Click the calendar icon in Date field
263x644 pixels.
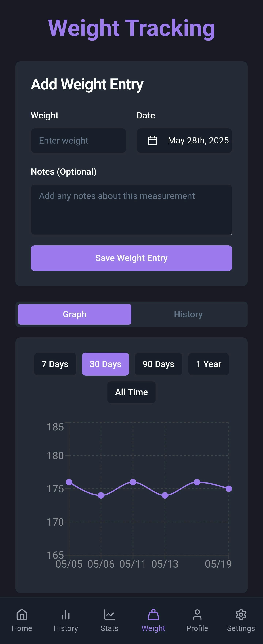pos(152,141)
